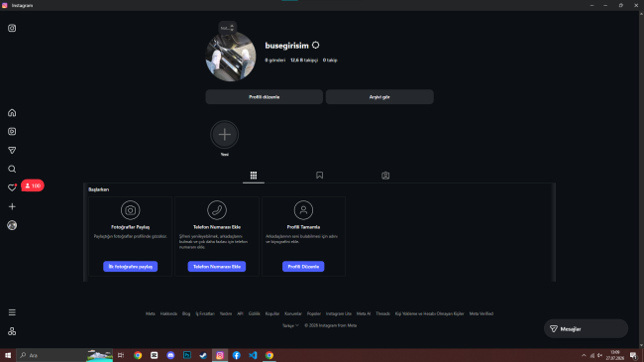Open the profile avatar icon in the sidebar
644x362 pixels.
coord(12,225)
